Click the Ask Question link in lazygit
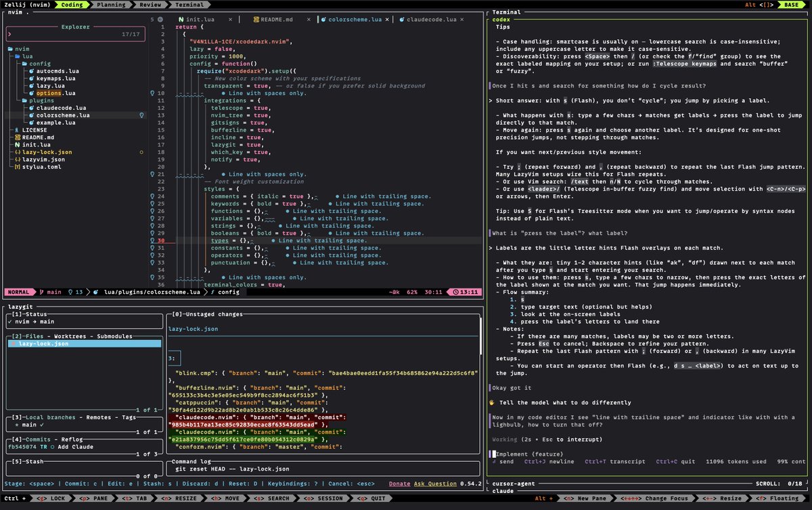 click(436, 484)
